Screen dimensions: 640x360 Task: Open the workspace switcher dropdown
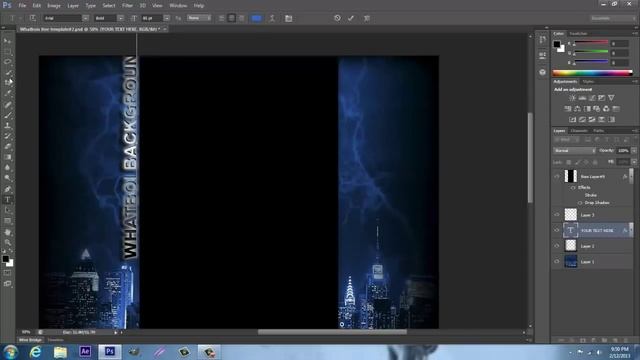(x=613, y=18)
